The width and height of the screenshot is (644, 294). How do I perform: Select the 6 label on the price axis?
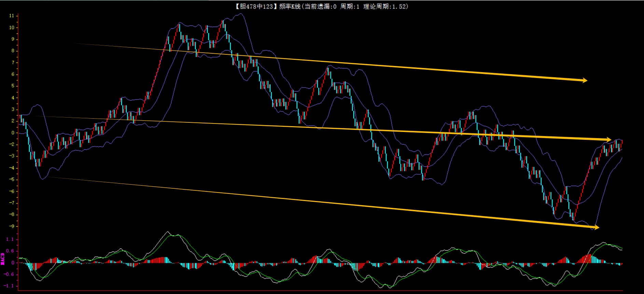13,74
